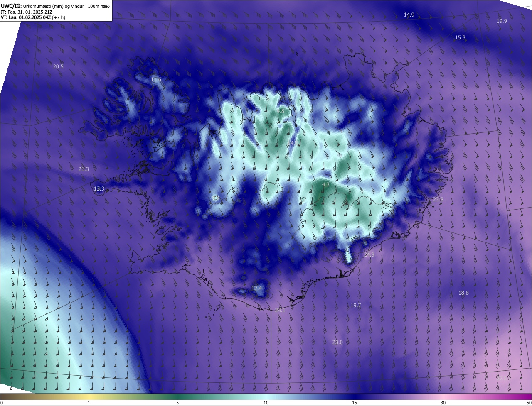Click the initial time line "IT: Fös. 31. 01. 2025 21Z"

pyautogui.click(x=27, y=12)
